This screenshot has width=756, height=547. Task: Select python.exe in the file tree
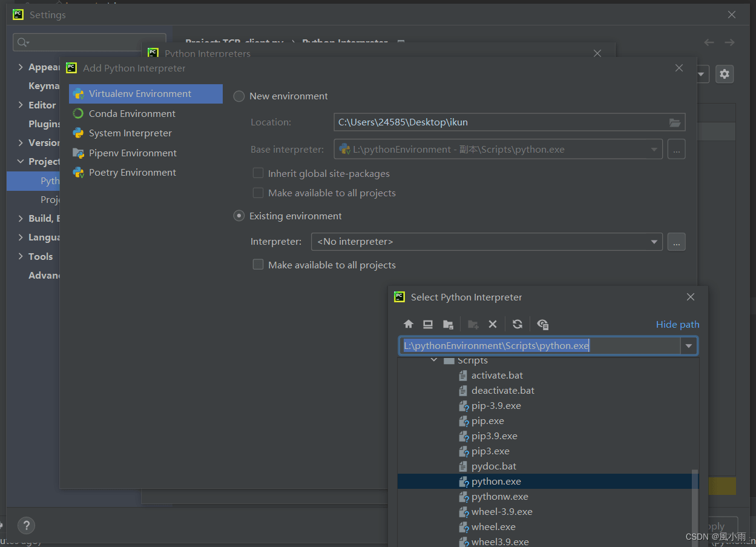coord(548,482)
